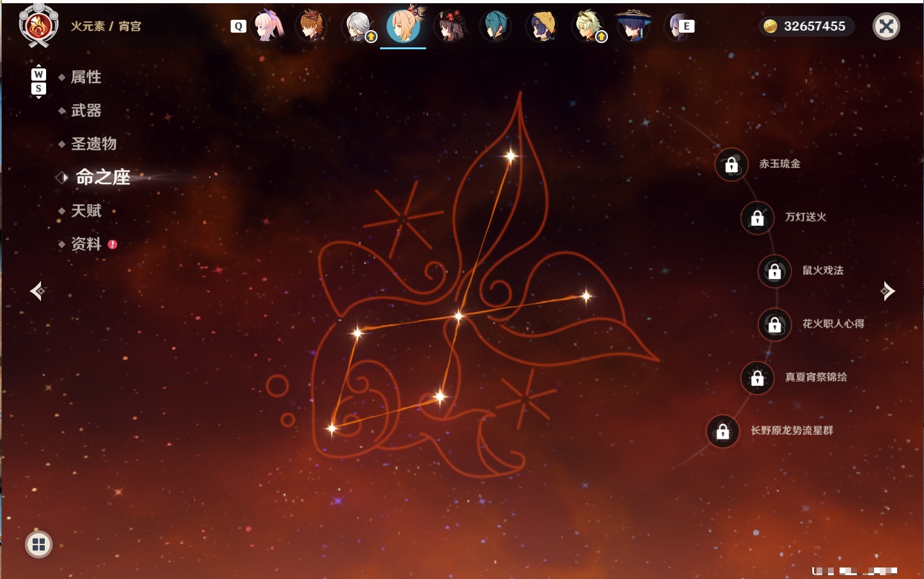Open the 圣遗物 artifacts tab
The height and width of the screenshot is (579, 924).
(93, 144)
